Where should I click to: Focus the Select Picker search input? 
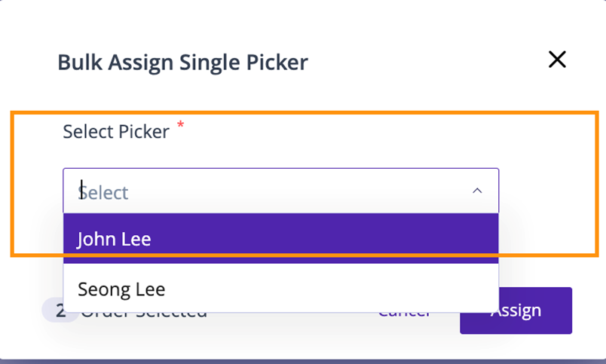tap(264, 191)
